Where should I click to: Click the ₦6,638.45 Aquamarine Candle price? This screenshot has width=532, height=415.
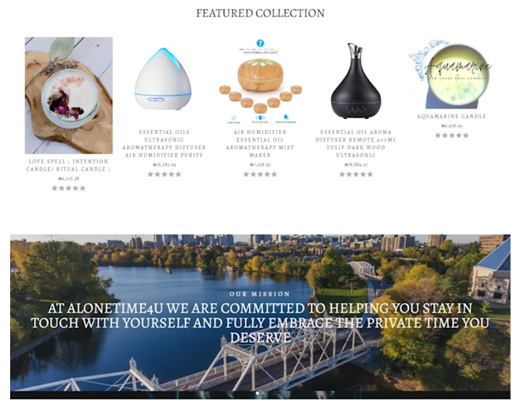(x=451, y=125)
